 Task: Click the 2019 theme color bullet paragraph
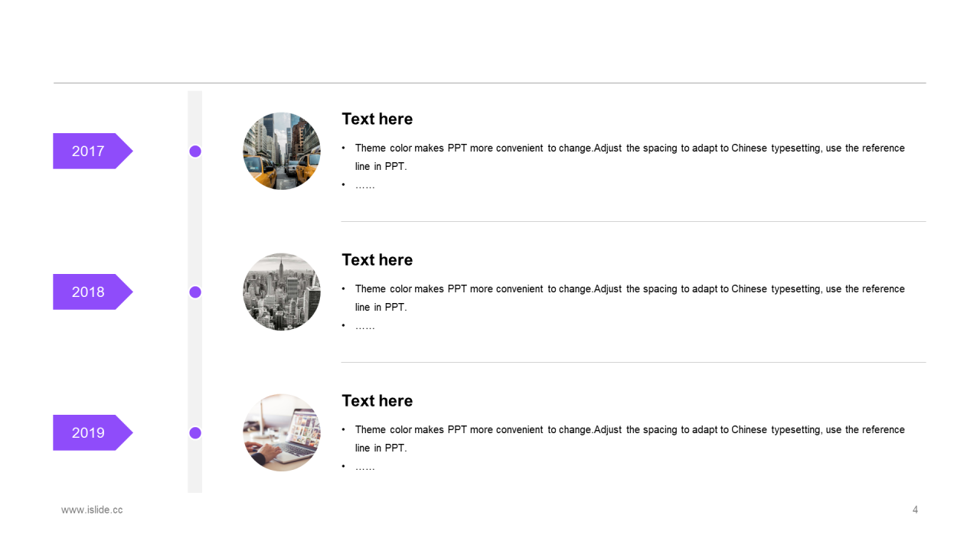[x=623, y=439]
